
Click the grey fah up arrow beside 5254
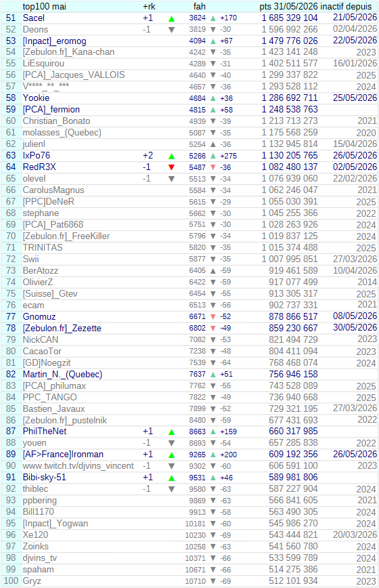(x=213, y=144)
